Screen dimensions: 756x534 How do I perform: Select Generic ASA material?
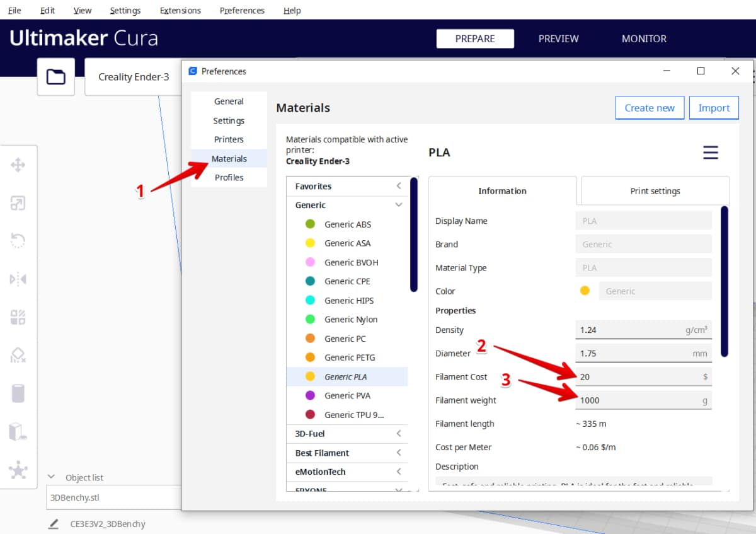pos(347,243)
